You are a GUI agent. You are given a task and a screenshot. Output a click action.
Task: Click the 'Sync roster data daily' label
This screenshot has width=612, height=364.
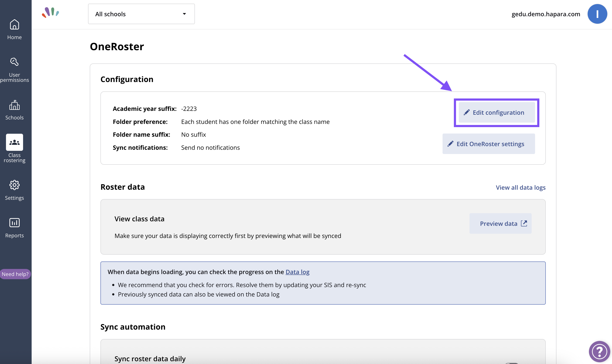coord(150,359)
